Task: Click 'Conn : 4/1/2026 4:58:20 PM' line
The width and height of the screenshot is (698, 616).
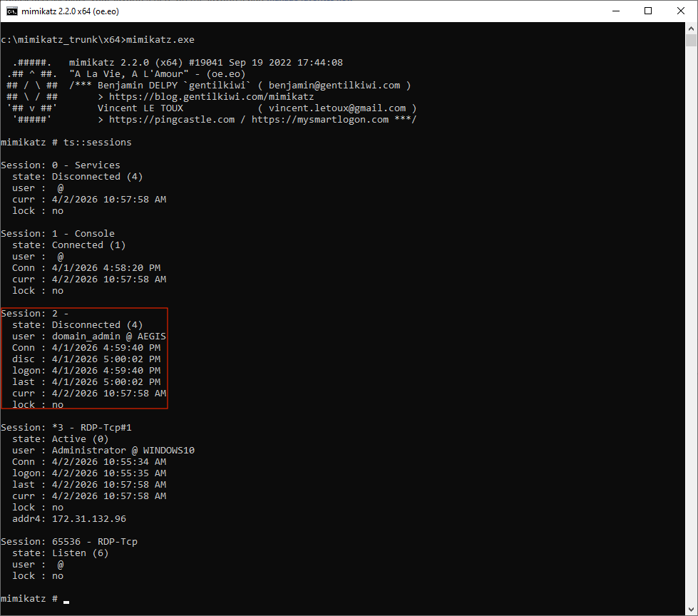Action: [86, 268]
